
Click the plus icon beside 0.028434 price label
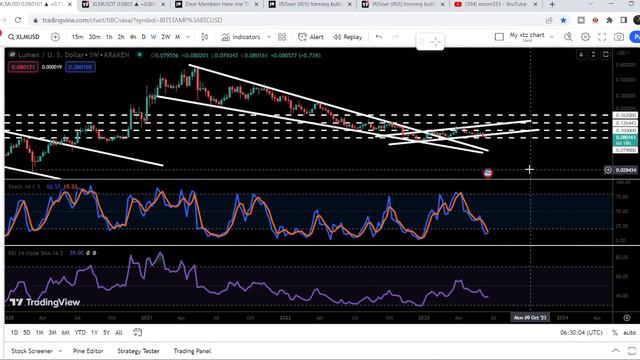(608, 170)
